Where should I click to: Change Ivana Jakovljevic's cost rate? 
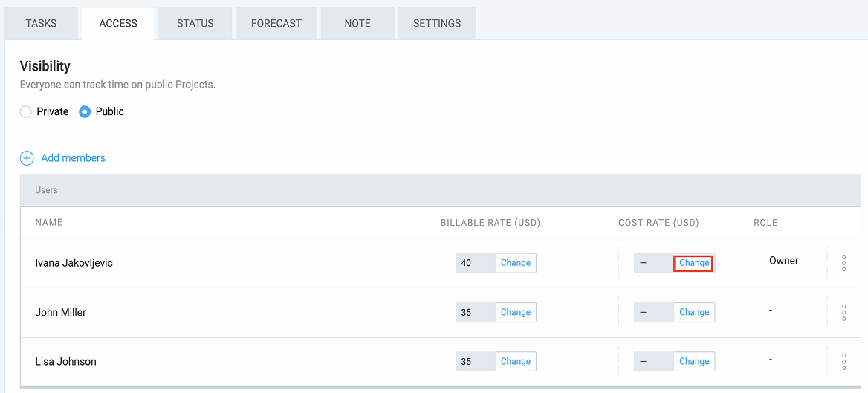tap(694, 263)
